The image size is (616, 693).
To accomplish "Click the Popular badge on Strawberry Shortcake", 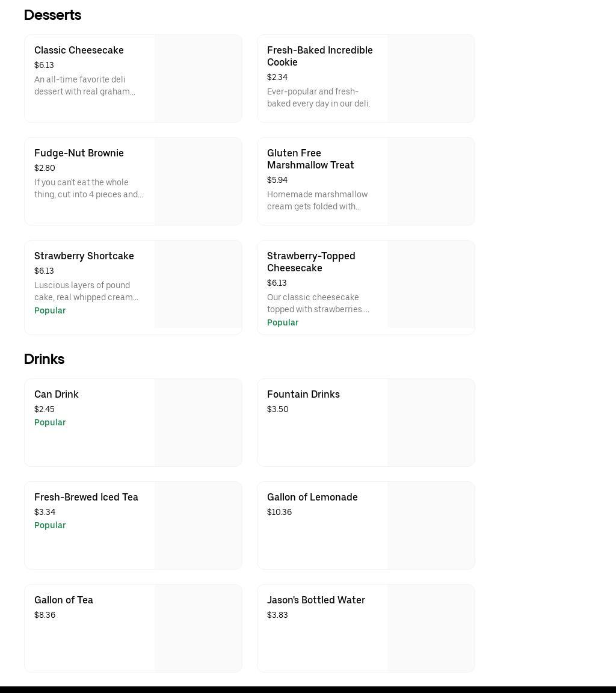I will [50, 311].
